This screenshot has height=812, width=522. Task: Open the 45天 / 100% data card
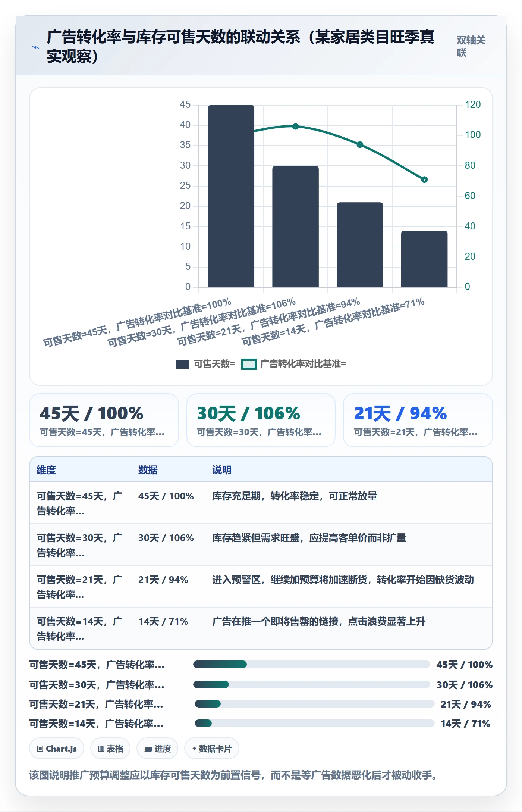104,420
